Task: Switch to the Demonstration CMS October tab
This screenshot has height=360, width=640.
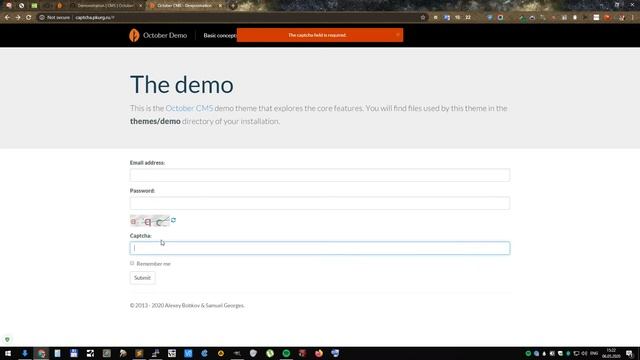Action: tap(105, 6)
